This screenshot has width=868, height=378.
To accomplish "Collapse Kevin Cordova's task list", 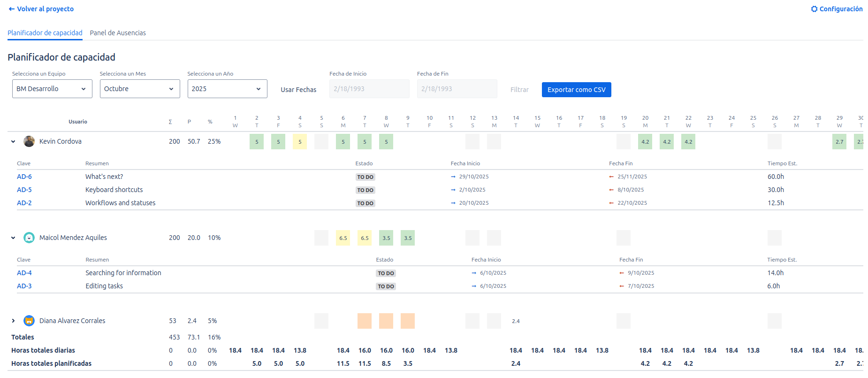I will pos(13,141).
